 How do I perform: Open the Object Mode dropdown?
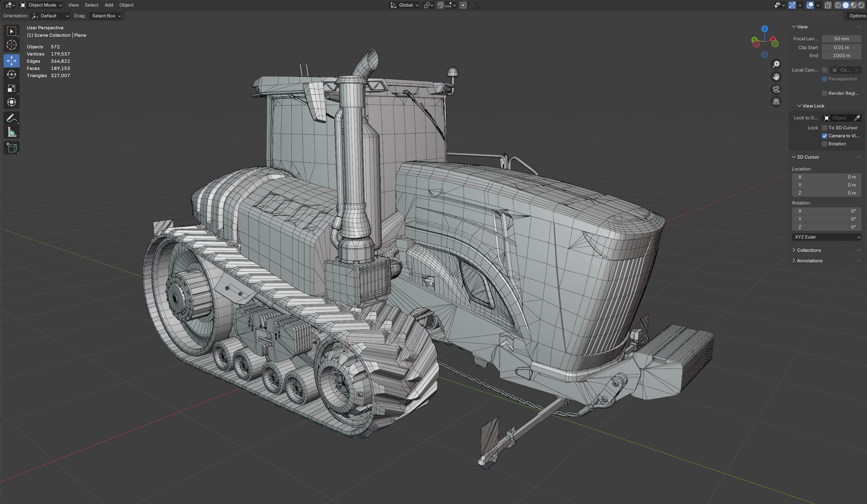pos(41,5)
